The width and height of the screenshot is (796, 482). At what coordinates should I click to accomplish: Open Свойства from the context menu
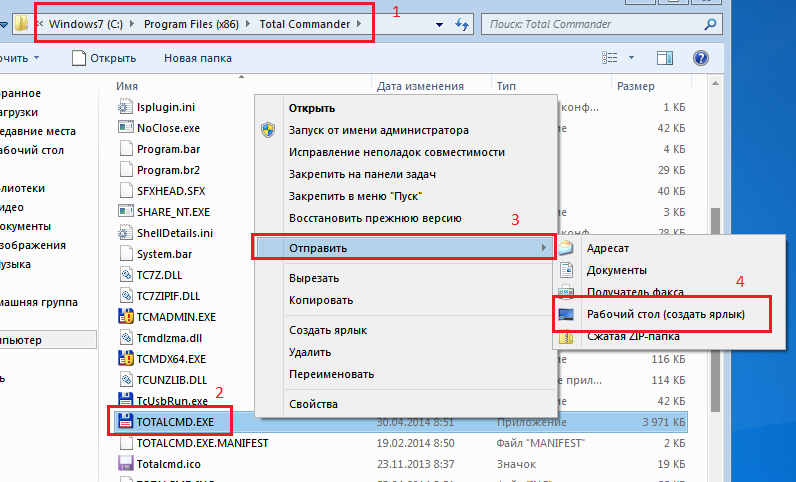pyautogui.click(x=313, y=404)
